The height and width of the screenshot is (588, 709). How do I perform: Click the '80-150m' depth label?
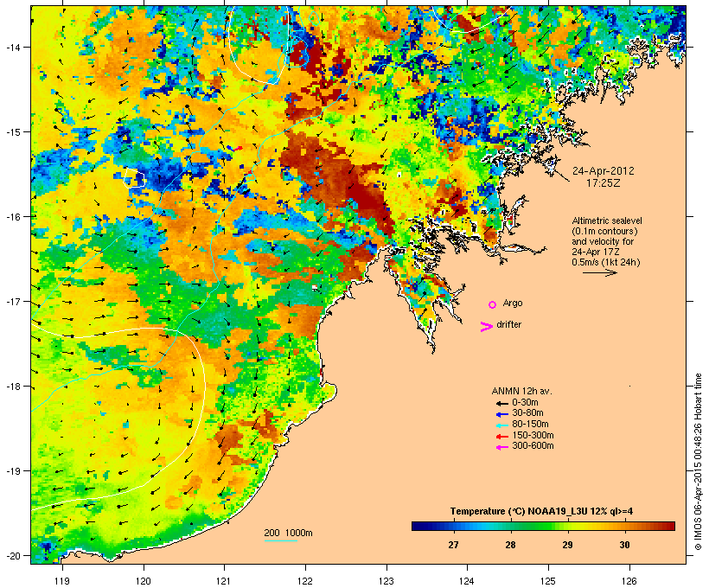coord(530,425)
